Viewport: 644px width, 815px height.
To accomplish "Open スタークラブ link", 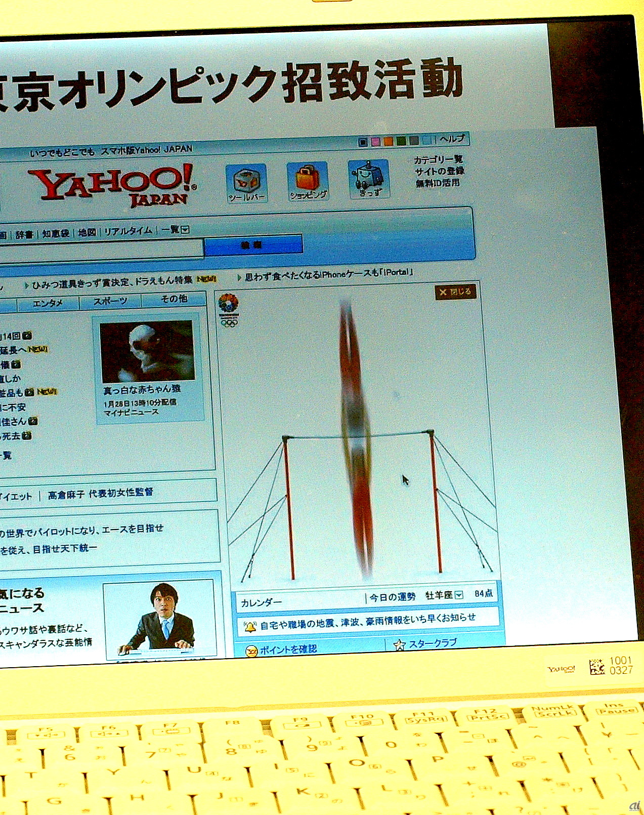I will coord(433,643).
